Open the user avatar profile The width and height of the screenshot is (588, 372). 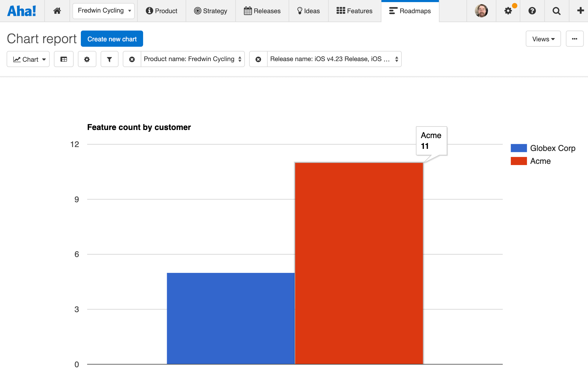tap(481, 11)
